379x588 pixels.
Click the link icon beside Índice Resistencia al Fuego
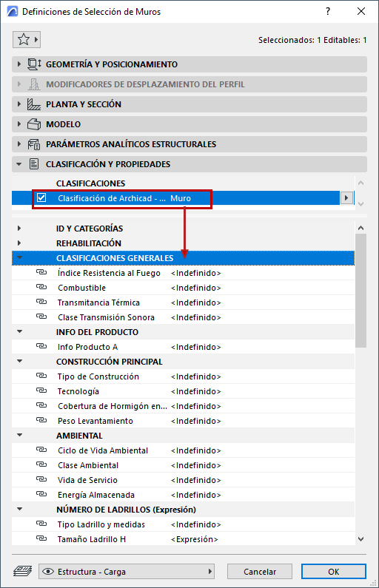pyautogui.click(x=41, y=272)
